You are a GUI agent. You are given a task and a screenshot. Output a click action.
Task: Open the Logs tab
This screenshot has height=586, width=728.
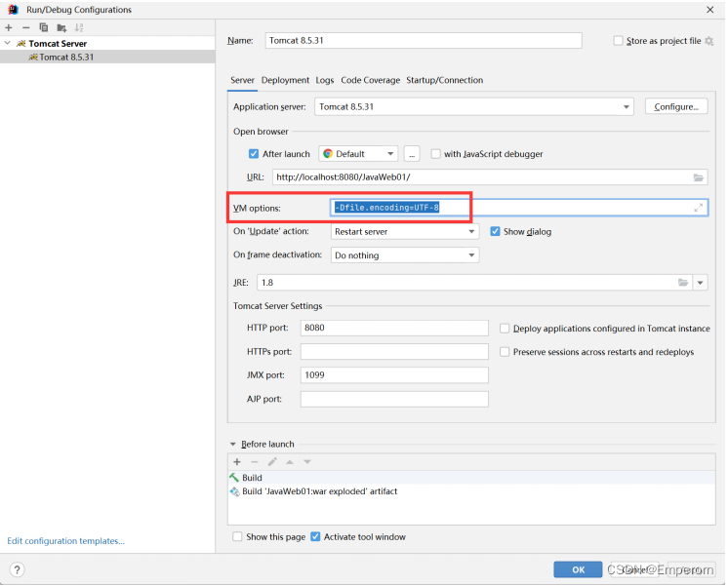325,80
